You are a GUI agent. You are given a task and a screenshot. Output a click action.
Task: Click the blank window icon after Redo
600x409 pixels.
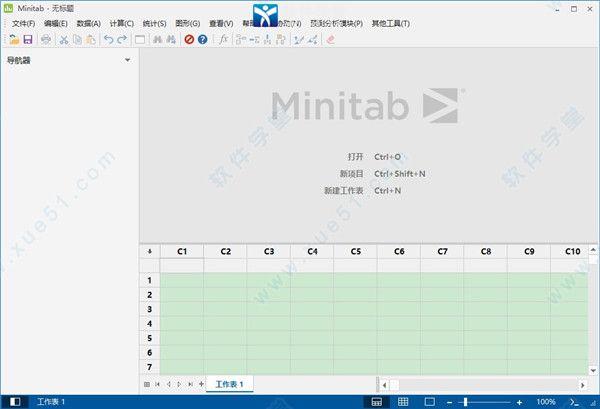[x=140, y=39]
